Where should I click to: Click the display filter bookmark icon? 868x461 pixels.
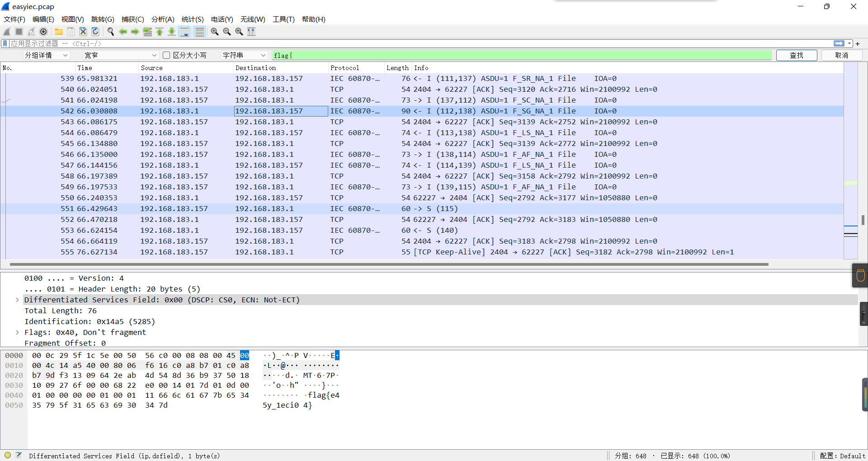pyautogui.click(x=5, y=43)
